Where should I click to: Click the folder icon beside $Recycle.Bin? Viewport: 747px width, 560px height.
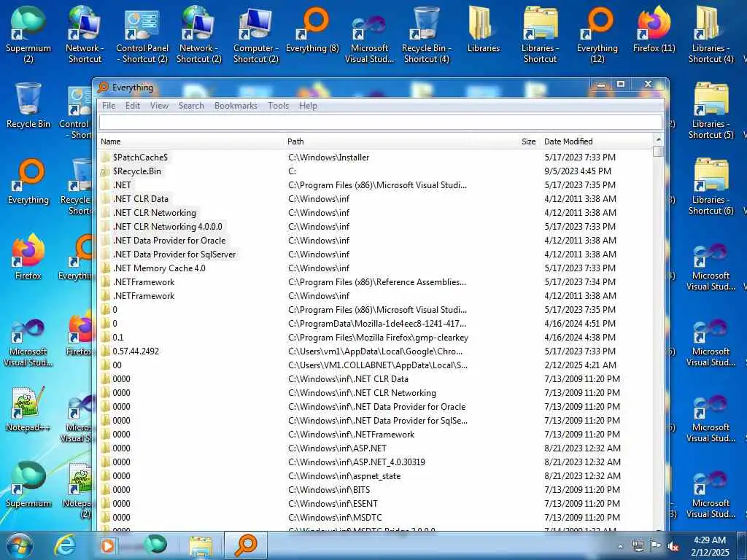105,171
